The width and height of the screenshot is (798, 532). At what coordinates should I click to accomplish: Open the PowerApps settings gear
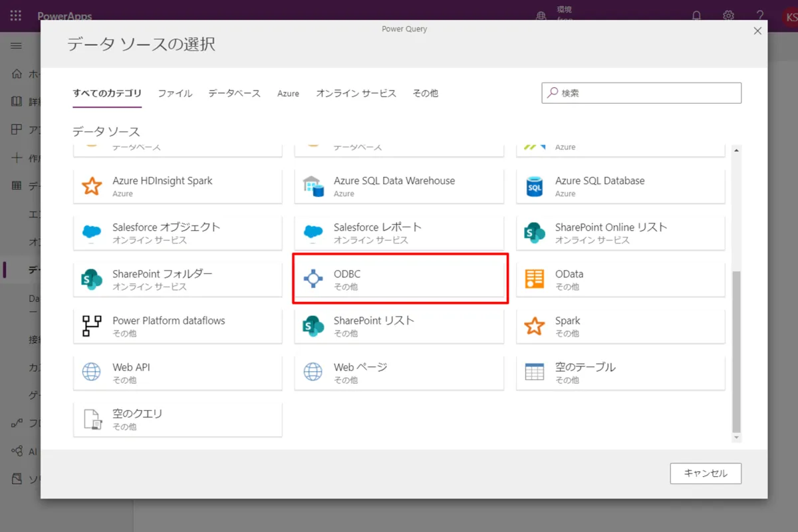728,15
